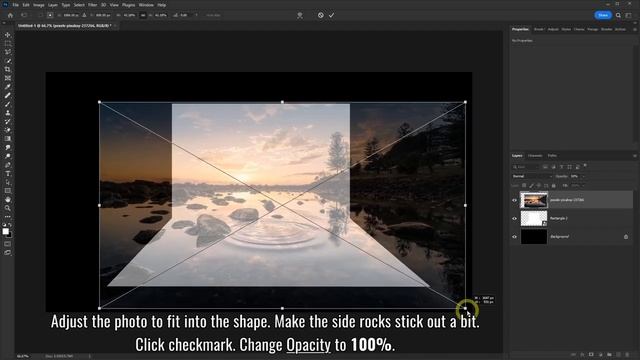Image resolution: width=640 pixels, height=360 pixels.
Task: Select the Crop tool
Action: tap(7, 69)
